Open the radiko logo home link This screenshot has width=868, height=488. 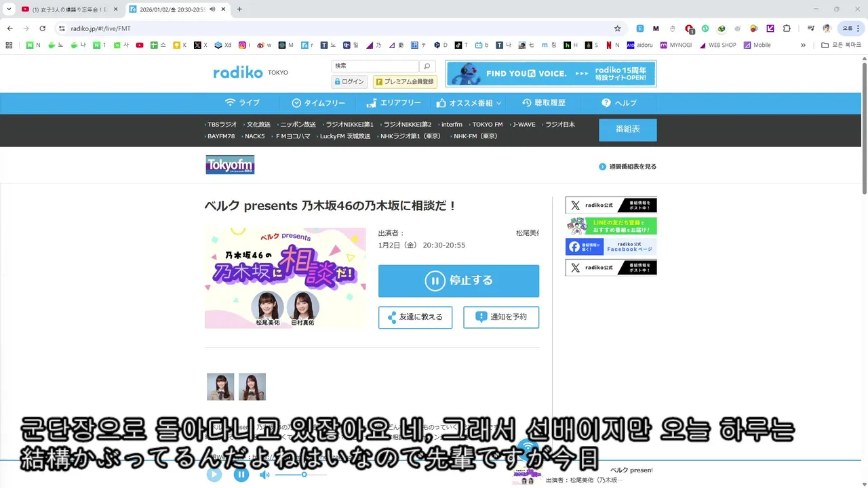(x=238, y=73)
